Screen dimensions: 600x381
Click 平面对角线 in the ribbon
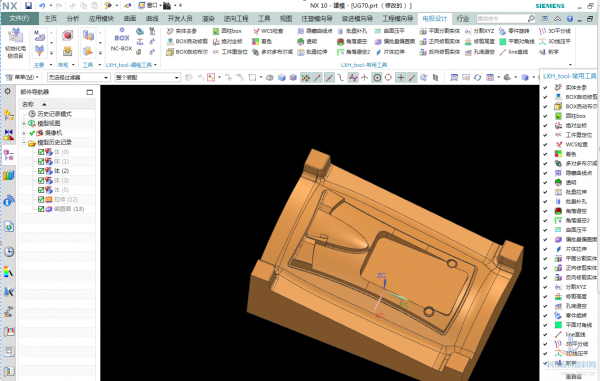click(517, 41)
